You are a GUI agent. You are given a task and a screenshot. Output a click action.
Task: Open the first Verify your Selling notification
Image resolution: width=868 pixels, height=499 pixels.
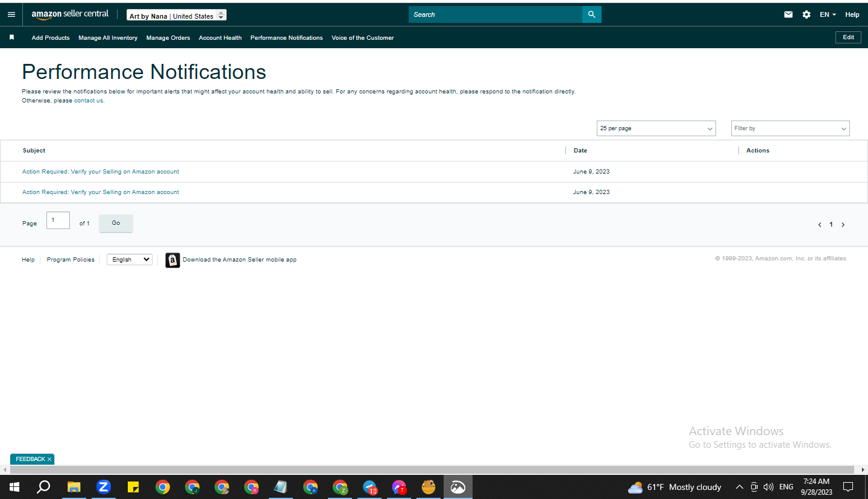coord(101,172)
